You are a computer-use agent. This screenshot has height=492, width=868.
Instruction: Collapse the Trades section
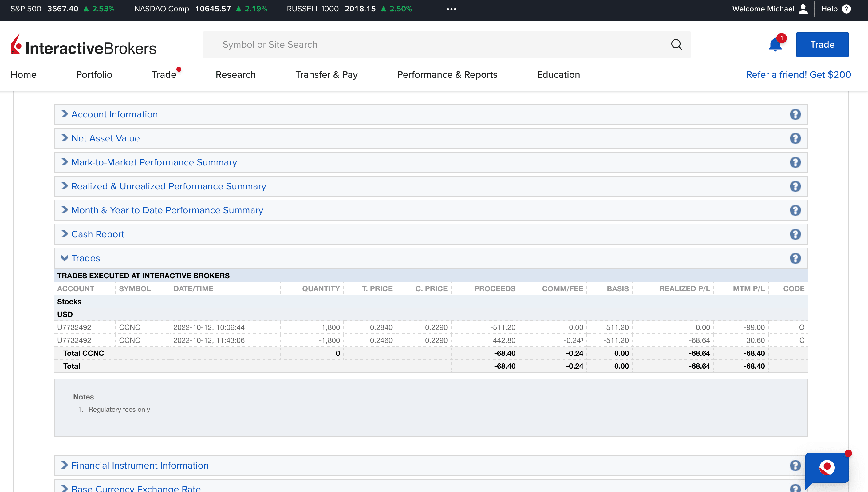(x=85, y=258)
